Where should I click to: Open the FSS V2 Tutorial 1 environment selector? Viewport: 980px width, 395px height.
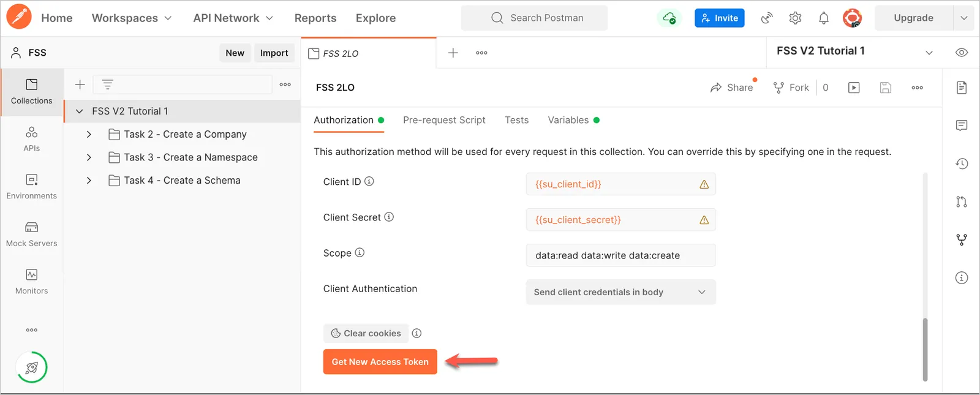coord(854,51)
